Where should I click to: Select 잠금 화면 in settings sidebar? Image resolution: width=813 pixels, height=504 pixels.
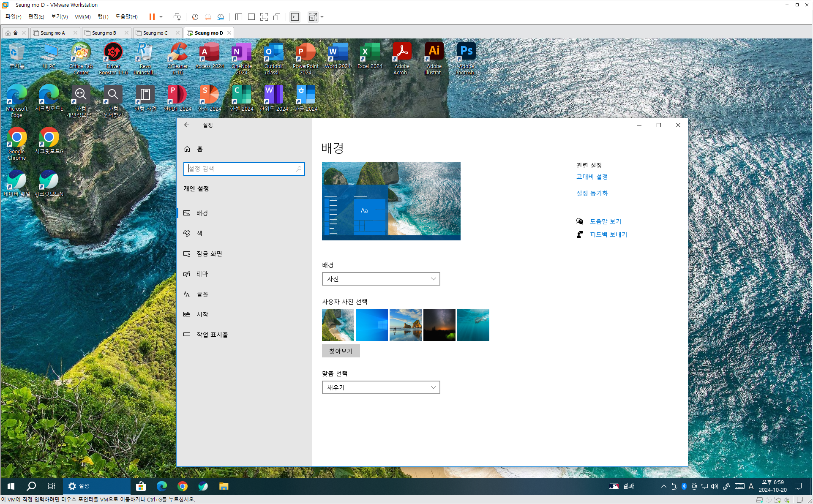pos(209,253)
